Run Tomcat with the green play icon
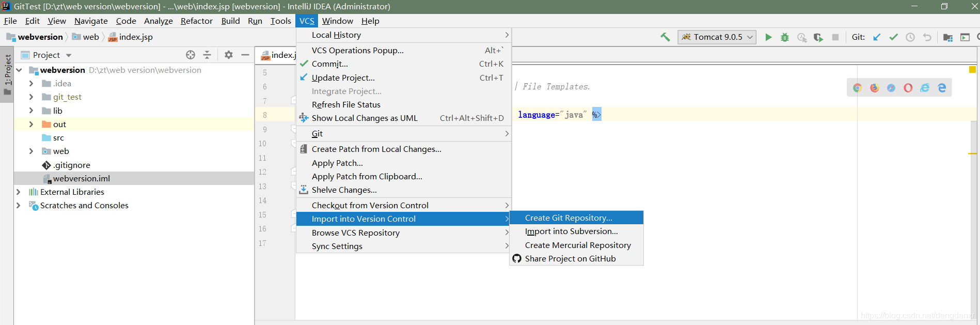 [768, 37]
